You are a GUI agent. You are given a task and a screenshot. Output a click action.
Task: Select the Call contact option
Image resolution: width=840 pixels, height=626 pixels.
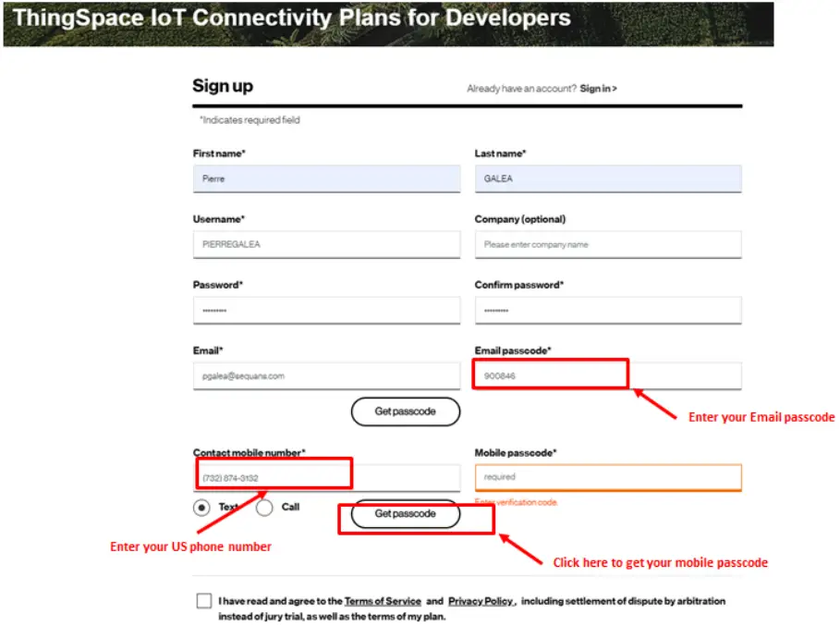(x=264, y=507)
